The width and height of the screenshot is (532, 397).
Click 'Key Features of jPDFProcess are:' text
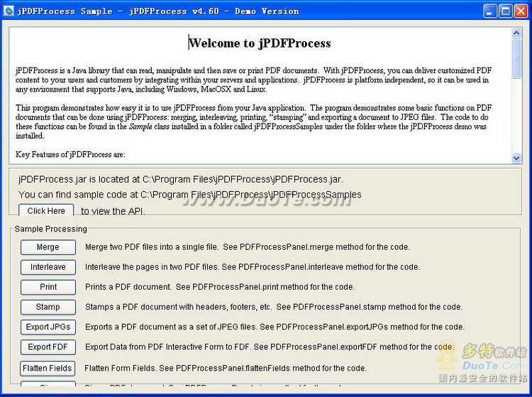(70, 155)
